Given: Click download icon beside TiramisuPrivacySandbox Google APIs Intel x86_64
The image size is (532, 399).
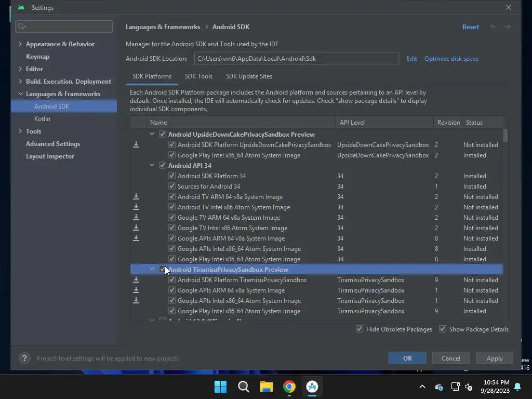Looking at the screenshot, I should tap(136, 301).
